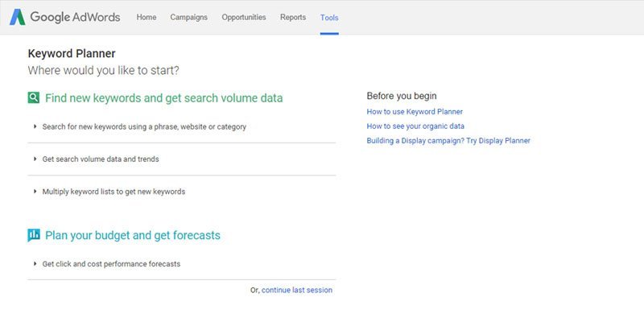Screen dimensions: 644x322
Task: Open the Home tab
Action: [147, 17]
